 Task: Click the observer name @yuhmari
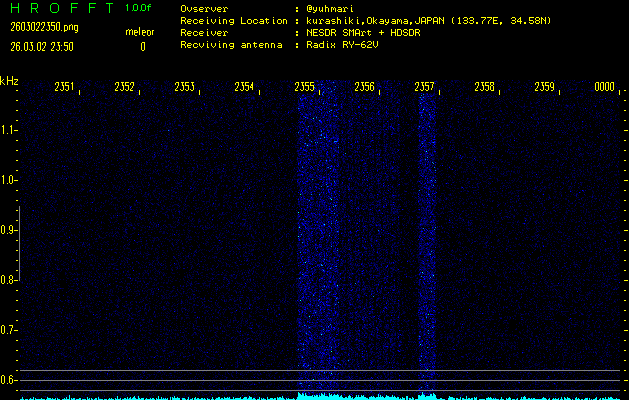click(x=330, y=9)
